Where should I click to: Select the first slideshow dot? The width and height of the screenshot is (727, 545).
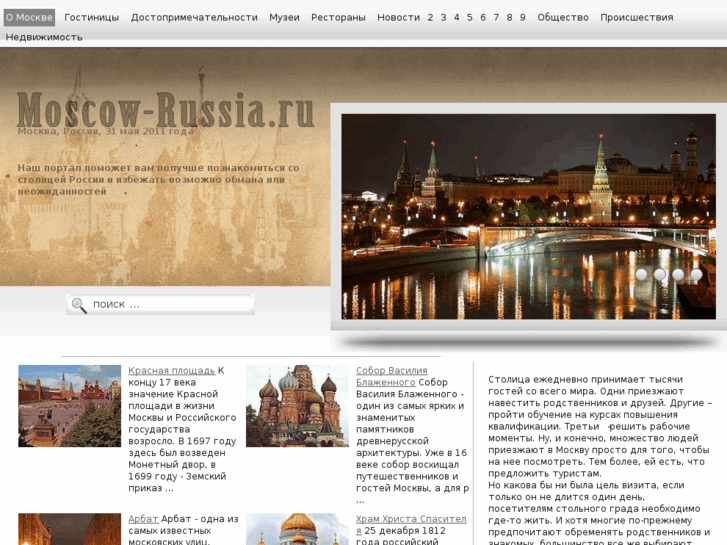[x=642, y=275]
